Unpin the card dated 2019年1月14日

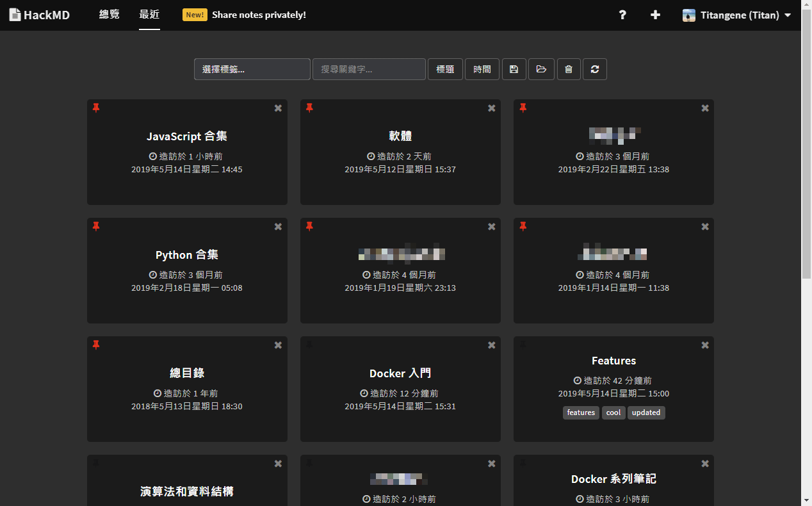(523, 227)
